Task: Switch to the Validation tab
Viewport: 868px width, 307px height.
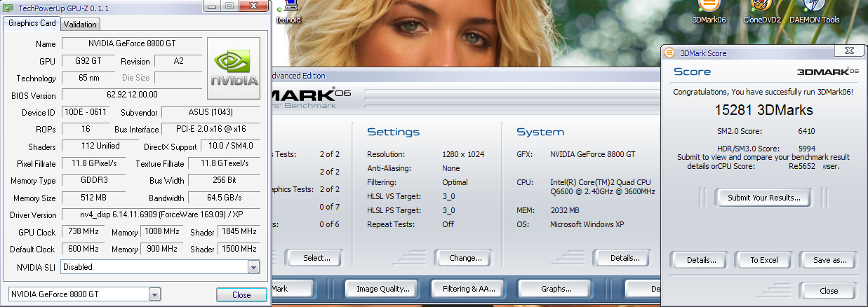Action: [x=80, y=24]
